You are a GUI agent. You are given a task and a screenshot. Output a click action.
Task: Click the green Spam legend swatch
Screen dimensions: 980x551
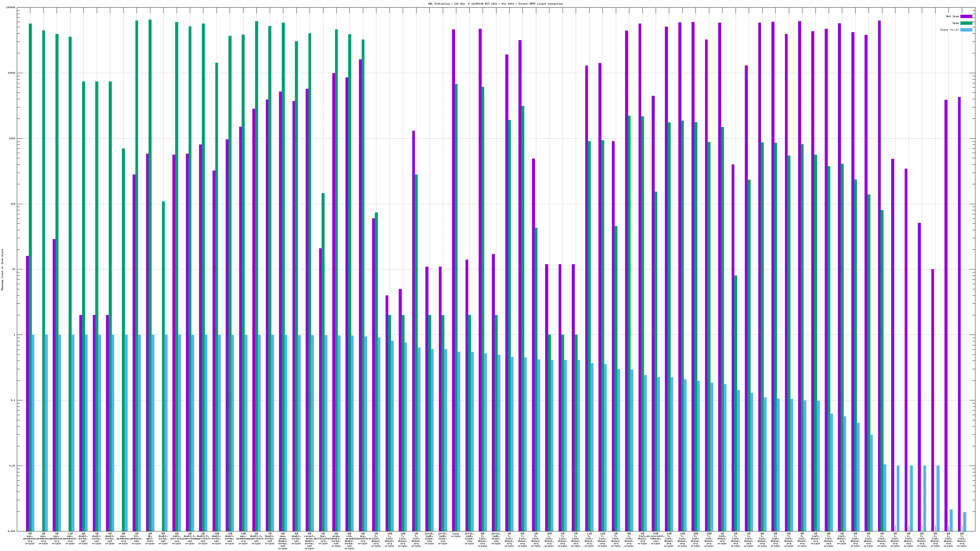pyautogui.click(x=966, y=23)
